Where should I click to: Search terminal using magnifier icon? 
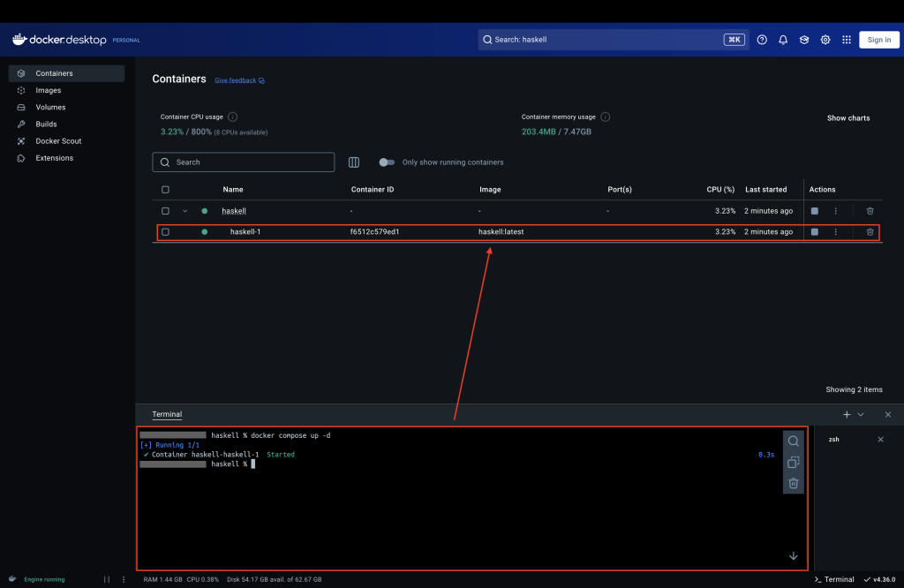click(x=793, y=441)
